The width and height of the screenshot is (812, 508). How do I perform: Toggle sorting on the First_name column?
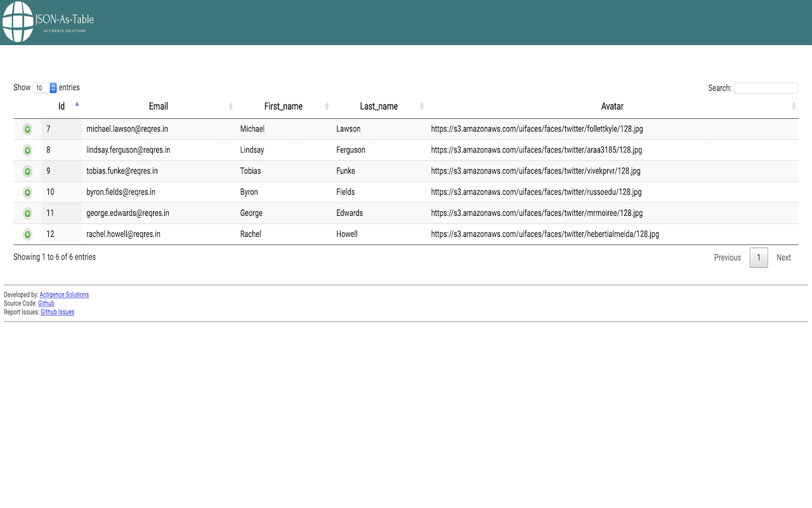pyautogui.click(x=327, y=106)
